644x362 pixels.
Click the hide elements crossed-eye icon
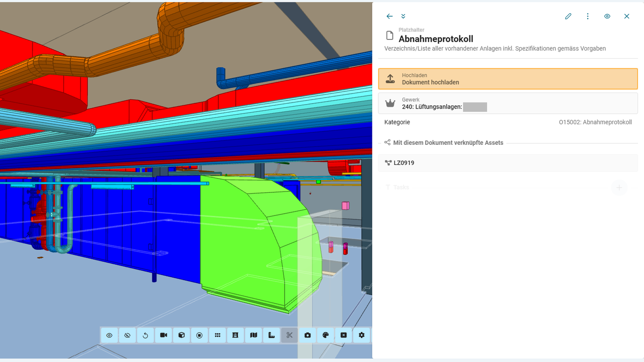pyautogui.click(x=127, y=335)
